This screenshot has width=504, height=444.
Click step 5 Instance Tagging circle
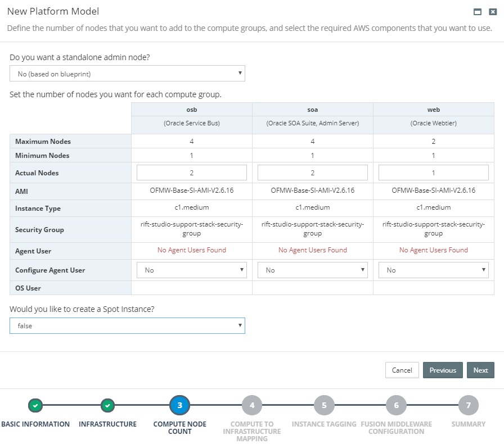point(324,405)
